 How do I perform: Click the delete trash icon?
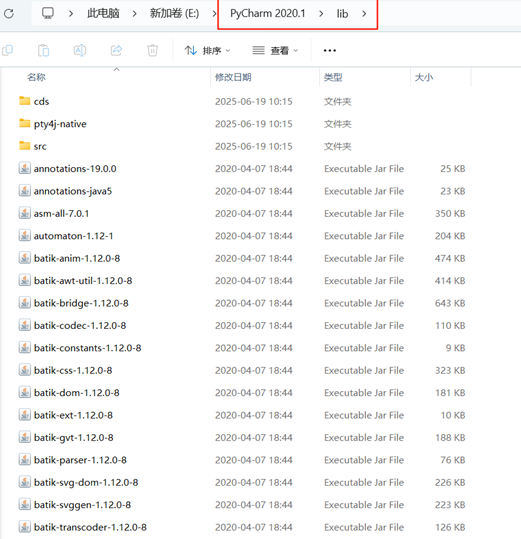153,51
